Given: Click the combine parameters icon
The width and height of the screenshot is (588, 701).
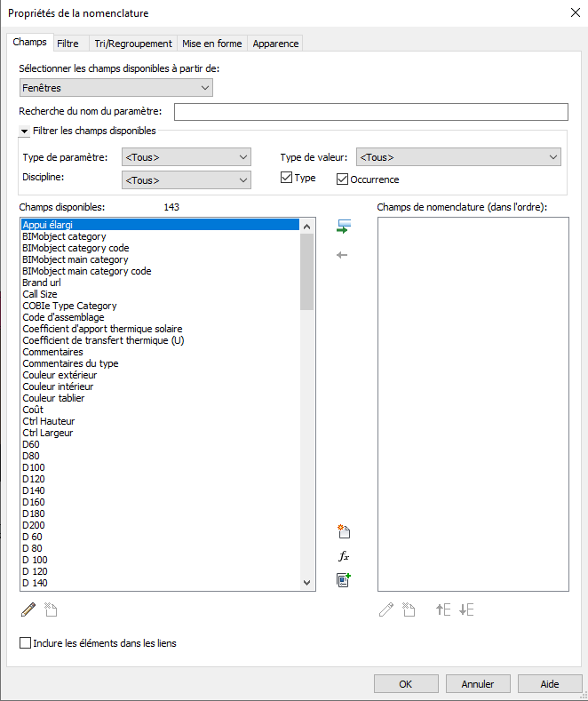Looking at the screenshot, I should [344, 580].
